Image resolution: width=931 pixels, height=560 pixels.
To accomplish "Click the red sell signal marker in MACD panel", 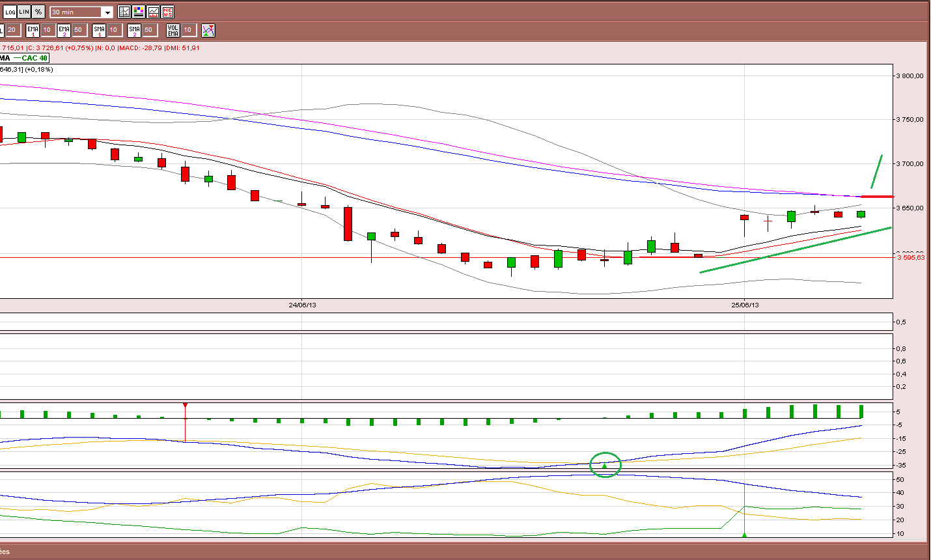I will click(x=186, y=406).
